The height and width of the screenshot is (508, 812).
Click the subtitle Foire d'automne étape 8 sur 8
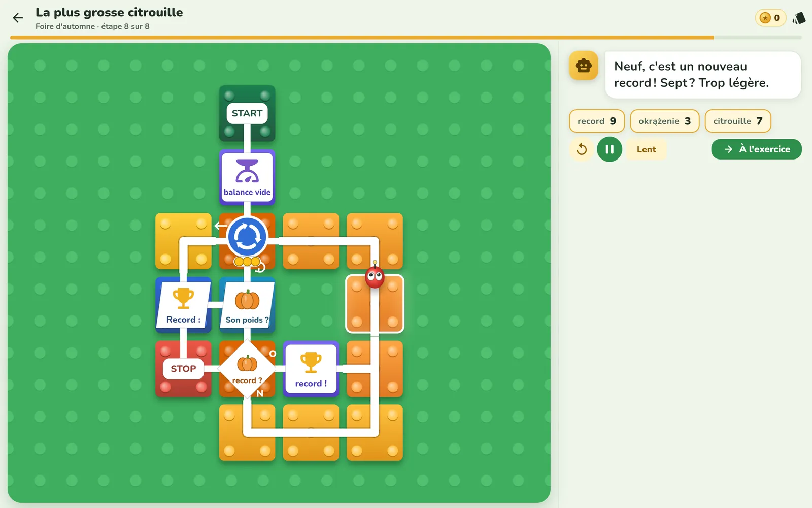point(92,26)
